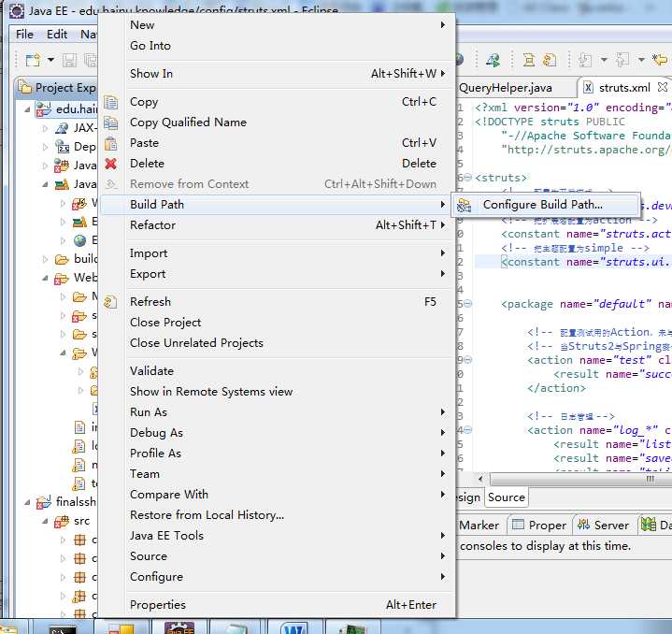The height and width of the screenshot is (634, 672).
Task: Click the Copy icon in context menu
Action: (110, 102)
